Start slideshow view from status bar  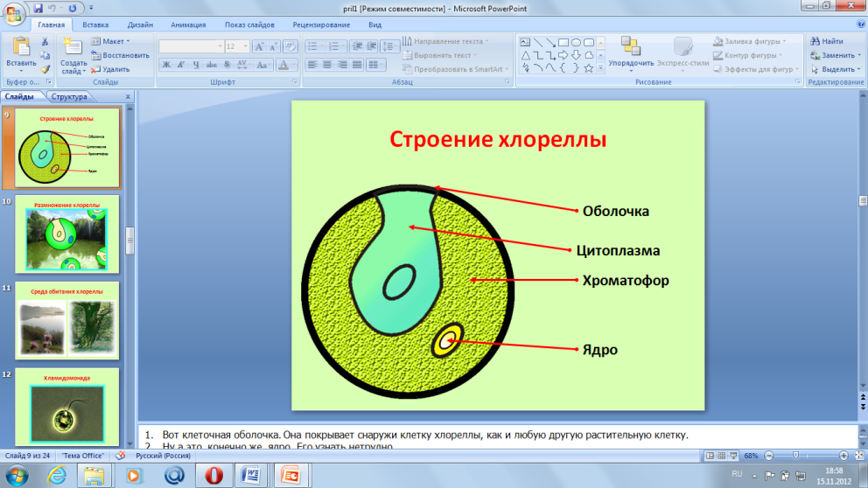click(733, 457)
